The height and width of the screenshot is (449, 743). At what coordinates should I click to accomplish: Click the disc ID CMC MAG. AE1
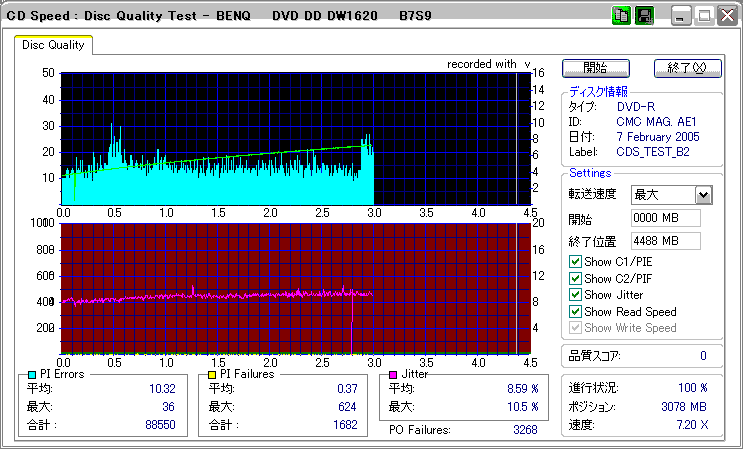pyautogui.click(x=656, y=122)
